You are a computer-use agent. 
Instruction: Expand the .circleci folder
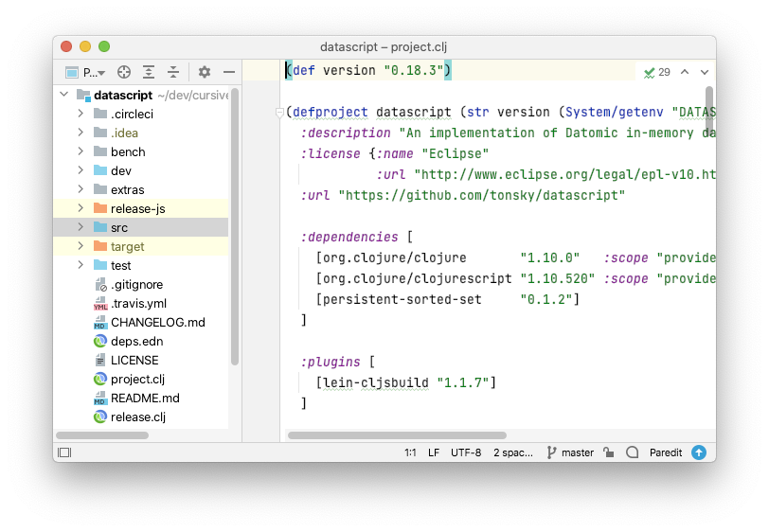[x=80, y=114]
